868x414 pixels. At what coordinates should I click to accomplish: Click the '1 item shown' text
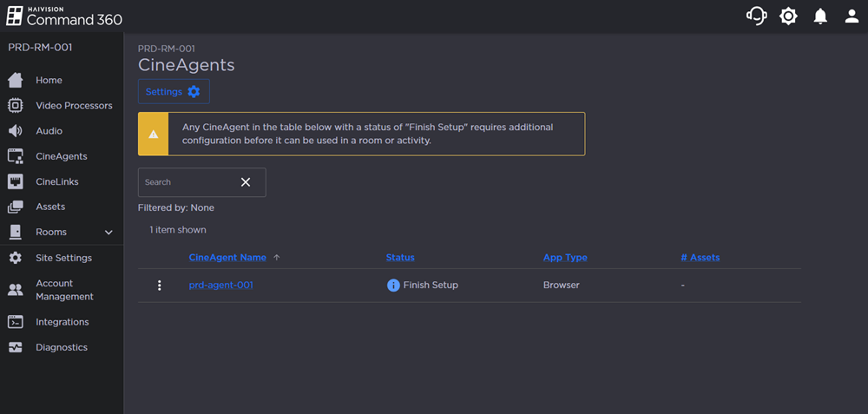[178, 230]
